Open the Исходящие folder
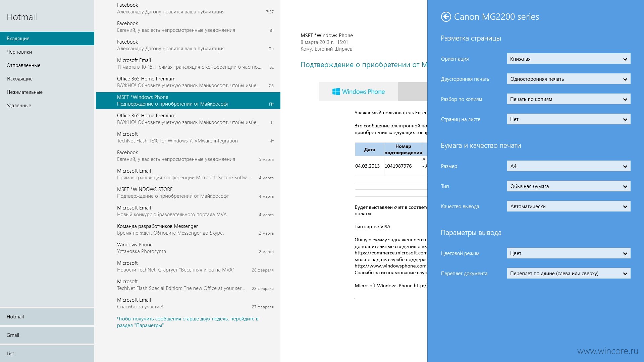The image size is (644, 362). click(x=47, y=79)
